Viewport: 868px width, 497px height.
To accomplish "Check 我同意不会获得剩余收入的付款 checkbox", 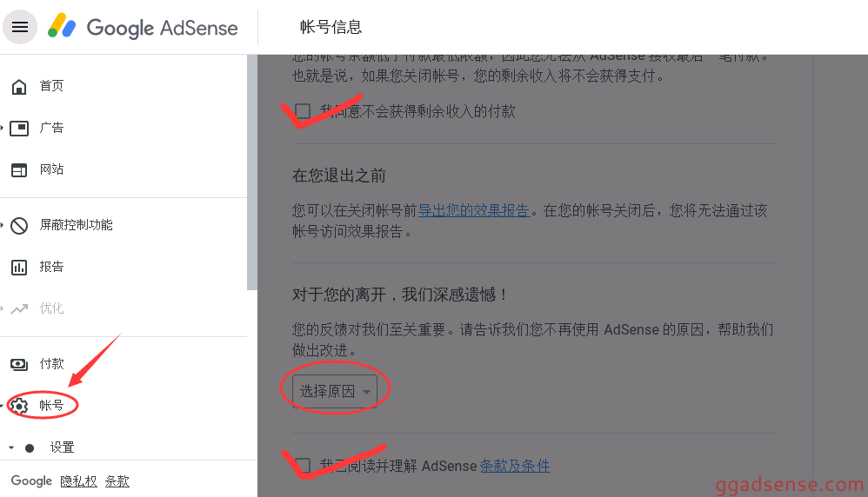I will click(x=303, y=111).
